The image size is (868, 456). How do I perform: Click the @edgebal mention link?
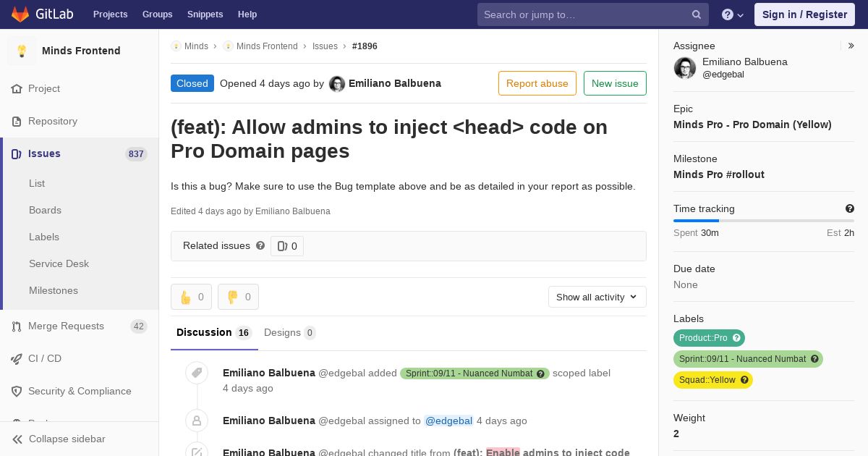(448, 421)
